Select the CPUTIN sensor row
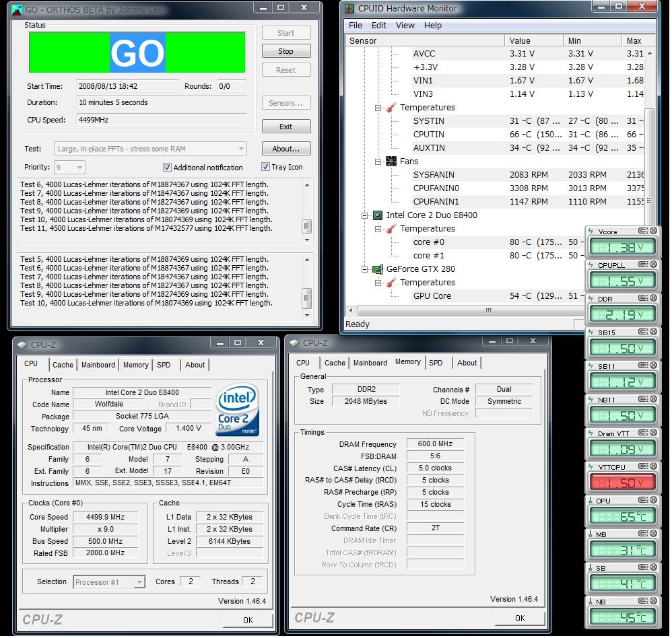 [x=528, y=135]
